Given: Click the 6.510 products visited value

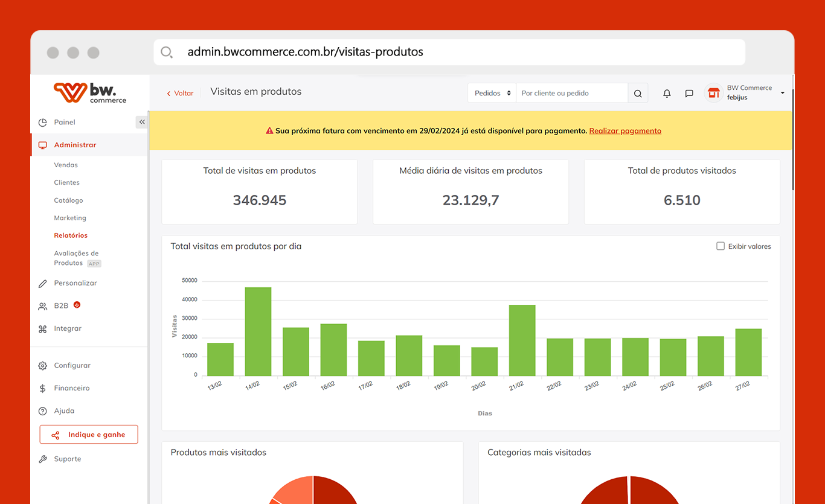Looking at the screenshot, I should point(682,200).
